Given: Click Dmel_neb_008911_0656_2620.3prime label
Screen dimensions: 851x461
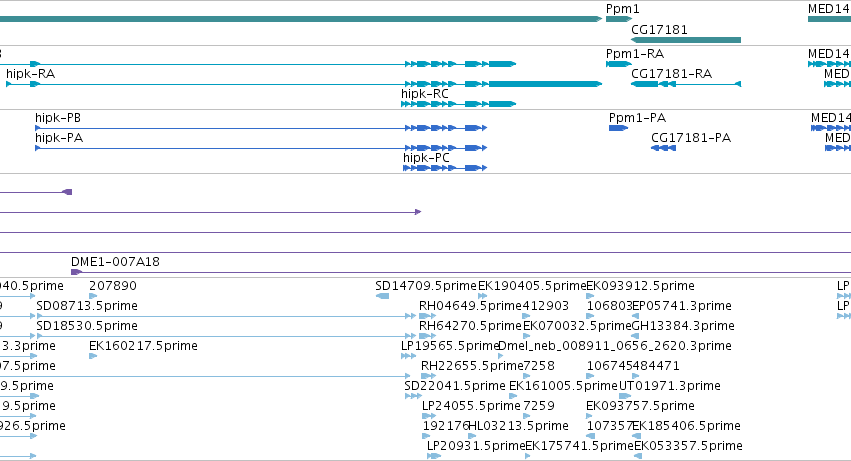Looking at the screenshot, I should [614, 346].
